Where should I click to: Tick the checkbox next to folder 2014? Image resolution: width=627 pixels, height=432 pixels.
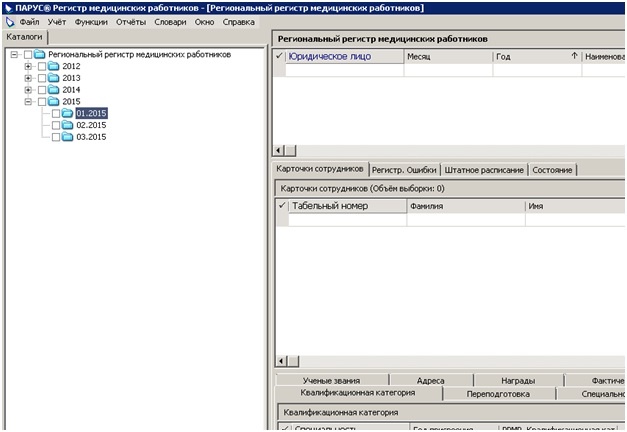tap(42, 90)
